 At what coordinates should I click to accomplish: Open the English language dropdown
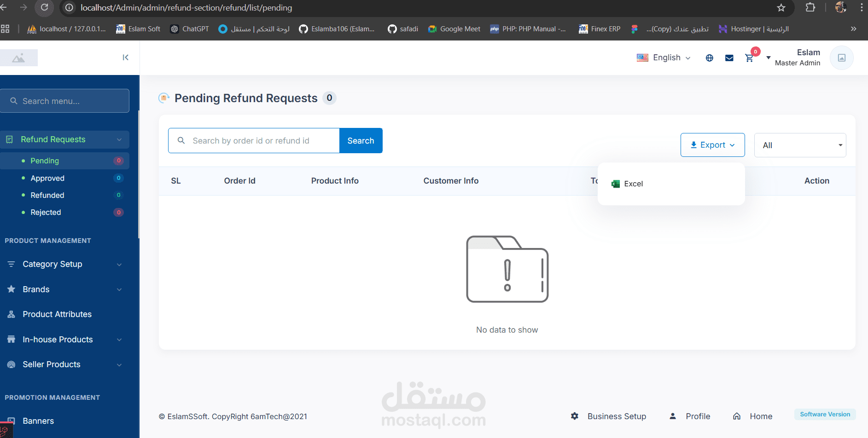(664, 58)
